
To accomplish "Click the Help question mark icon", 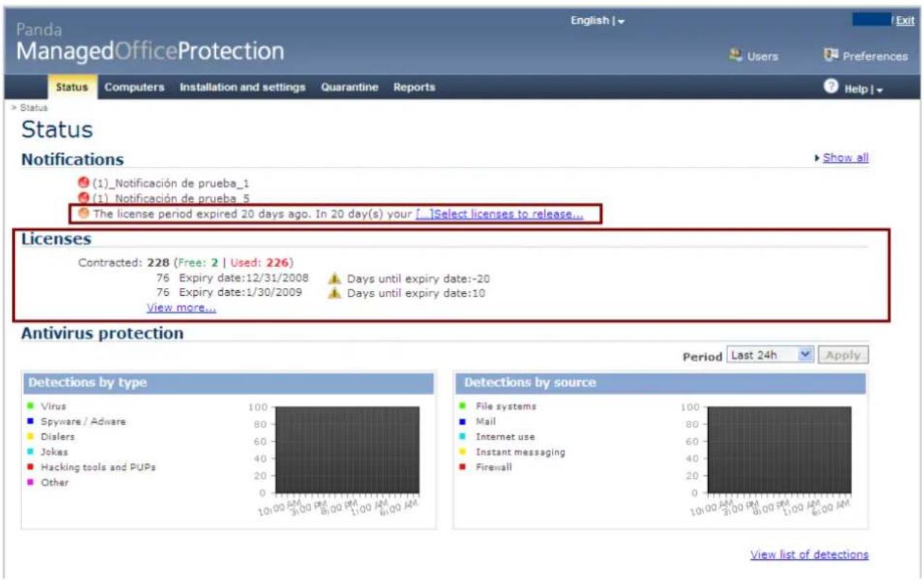I will point(831,86).
